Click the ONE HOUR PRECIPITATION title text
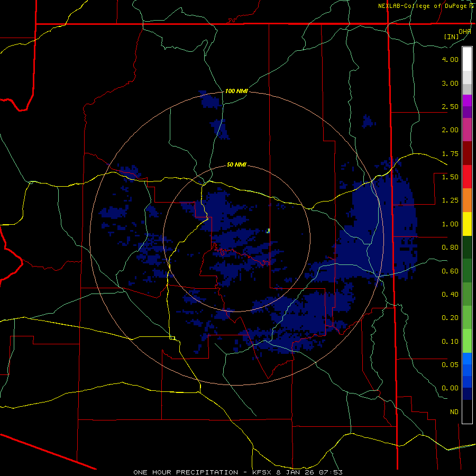The height and width of the screenshot is (476, 476). click(x=186, y=472)
